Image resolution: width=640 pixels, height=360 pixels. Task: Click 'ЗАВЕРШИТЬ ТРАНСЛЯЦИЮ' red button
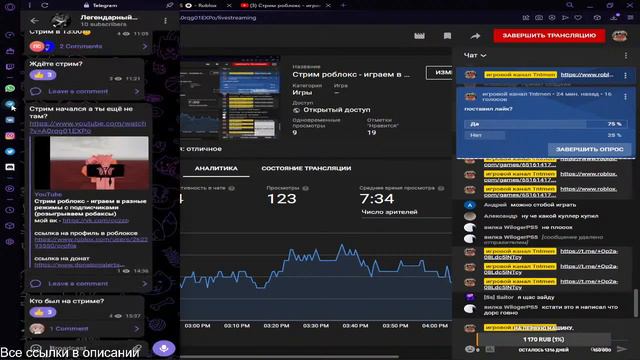coord(549,36)
